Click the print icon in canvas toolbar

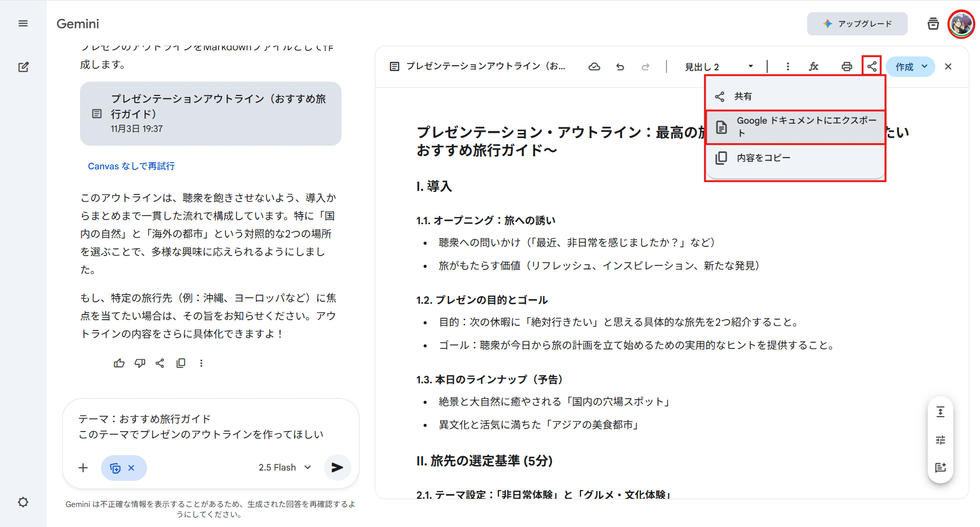click(x=847, y=67)
